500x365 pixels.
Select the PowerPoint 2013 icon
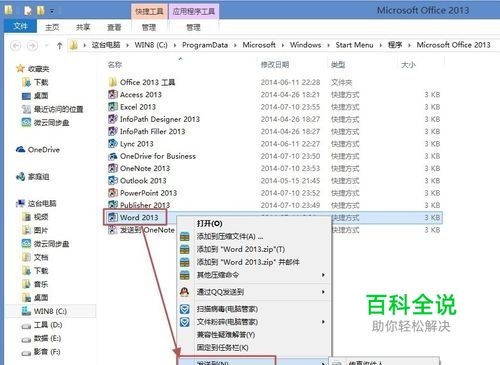113,193
